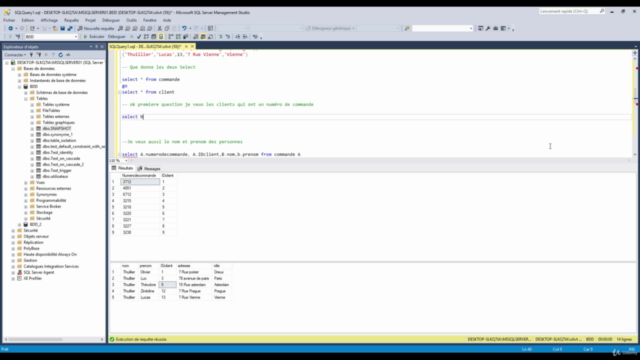Screen dimensions: 640x360
Task: Click the refresh icon in Object Explorer
Action: point(60,55)
